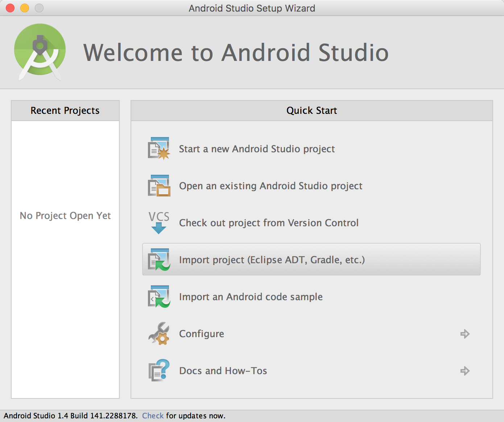Click the Android code sample import icon
This screenshot has width=504, height=422.
point(159,297)
